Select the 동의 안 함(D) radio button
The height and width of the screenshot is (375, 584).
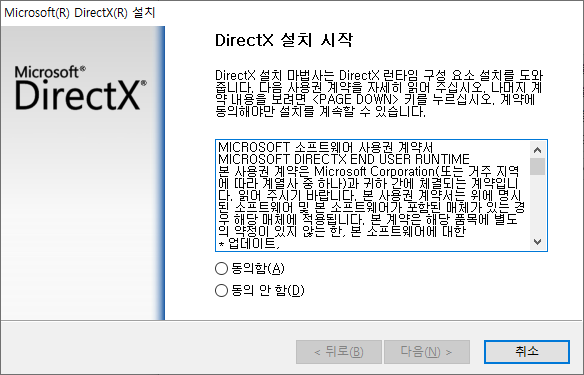221,290
